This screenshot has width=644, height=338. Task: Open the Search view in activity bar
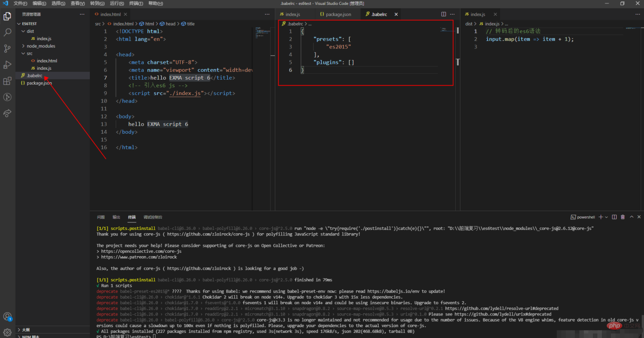coord(7,33)
